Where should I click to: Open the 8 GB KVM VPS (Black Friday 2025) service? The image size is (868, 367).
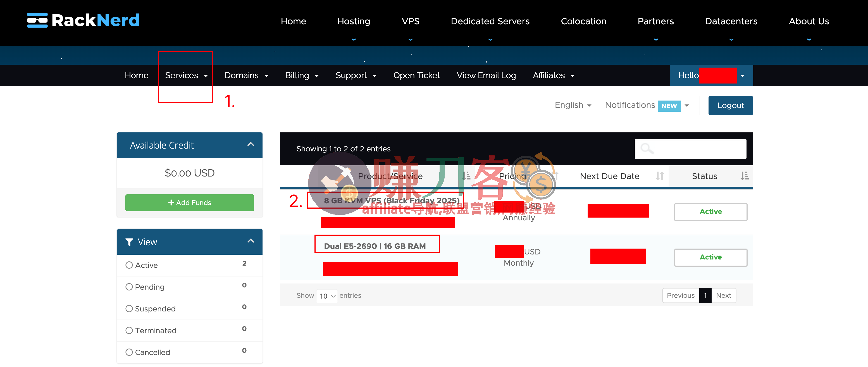pos(392,201)
